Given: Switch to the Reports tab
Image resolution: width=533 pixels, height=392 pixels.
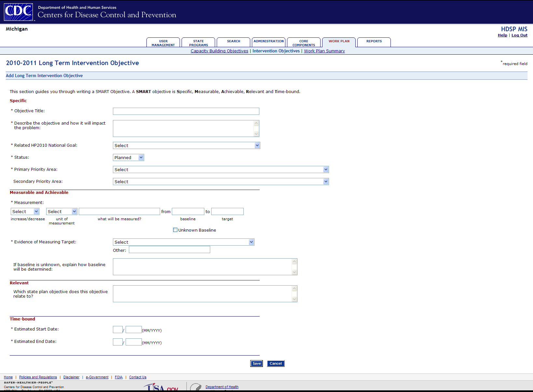Looking at the screenshot, I should point(374,42).
